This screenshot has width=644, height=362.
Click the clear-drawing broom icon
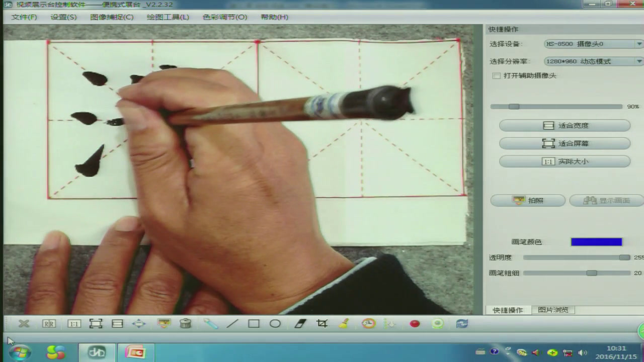click(344, 324)
